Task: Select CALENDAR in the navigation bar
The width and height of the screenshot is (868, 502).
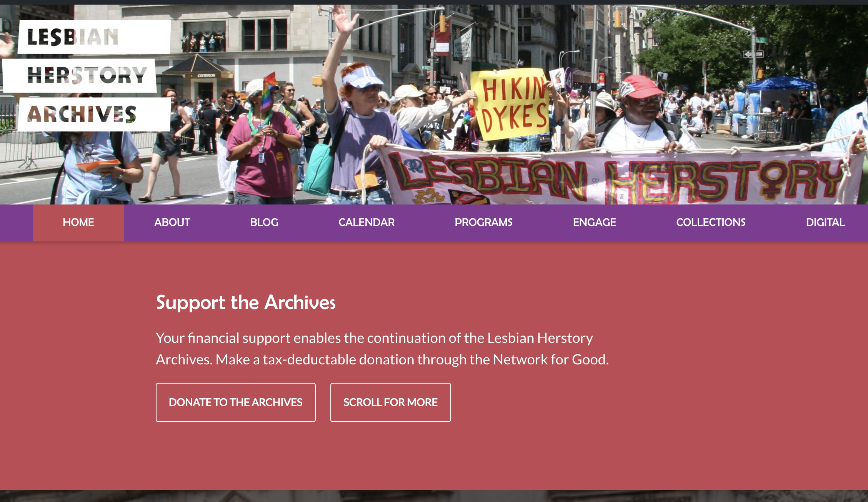Action: point(367,223)
